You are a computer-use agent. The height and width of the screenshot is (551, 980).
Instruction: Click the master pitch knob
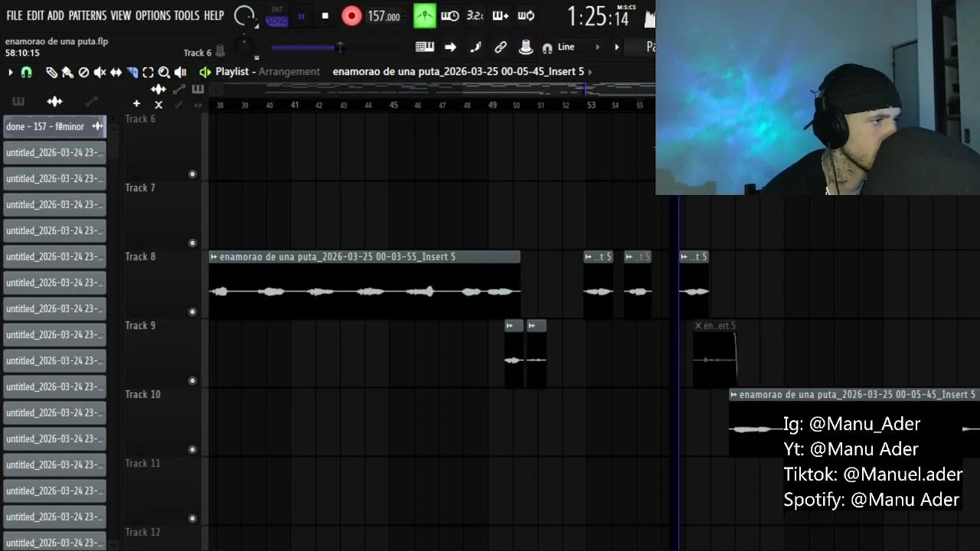[x=244, y=47]
